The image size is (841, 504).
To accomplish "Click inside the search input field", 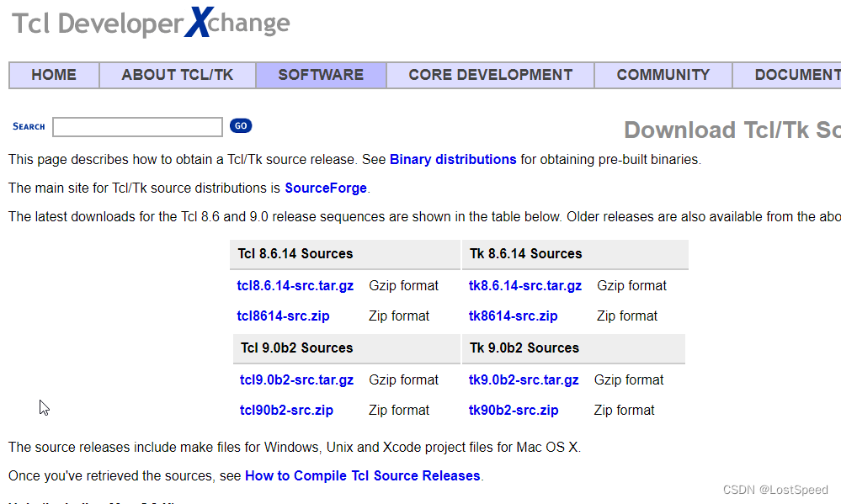I will coord(137,126).
